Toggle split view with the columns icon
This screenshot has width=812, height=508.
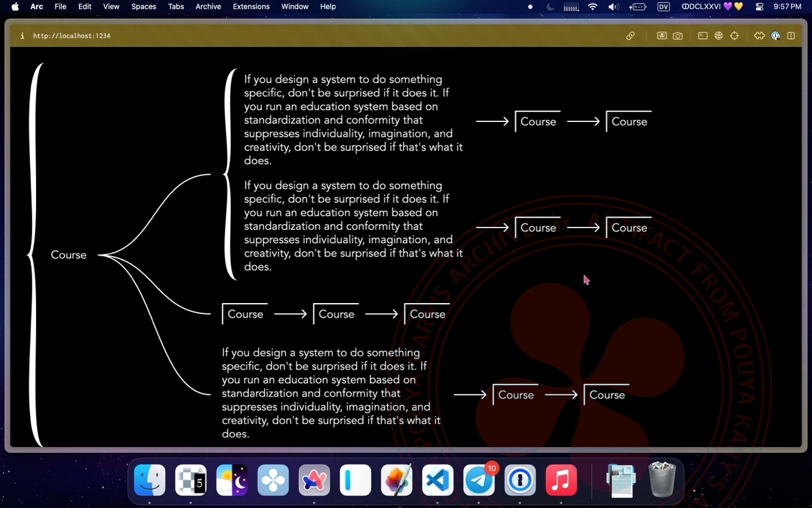tap(791, 36)
